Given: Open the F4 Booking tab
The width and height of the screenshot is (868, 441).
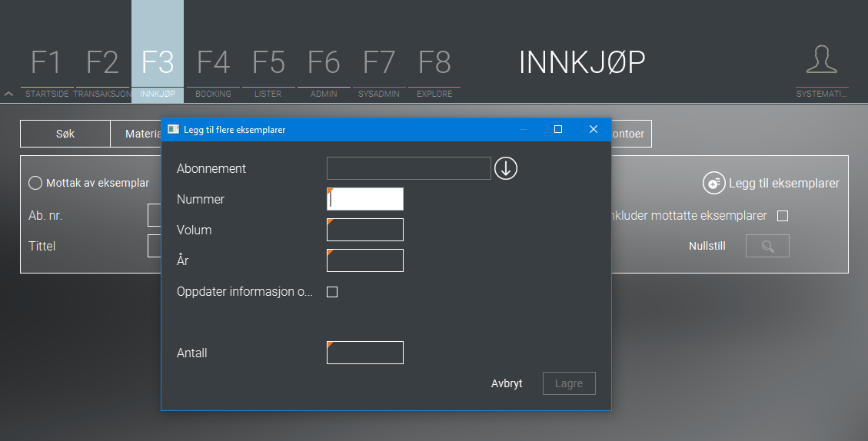Looking at the screenshot, I should 213,71.
